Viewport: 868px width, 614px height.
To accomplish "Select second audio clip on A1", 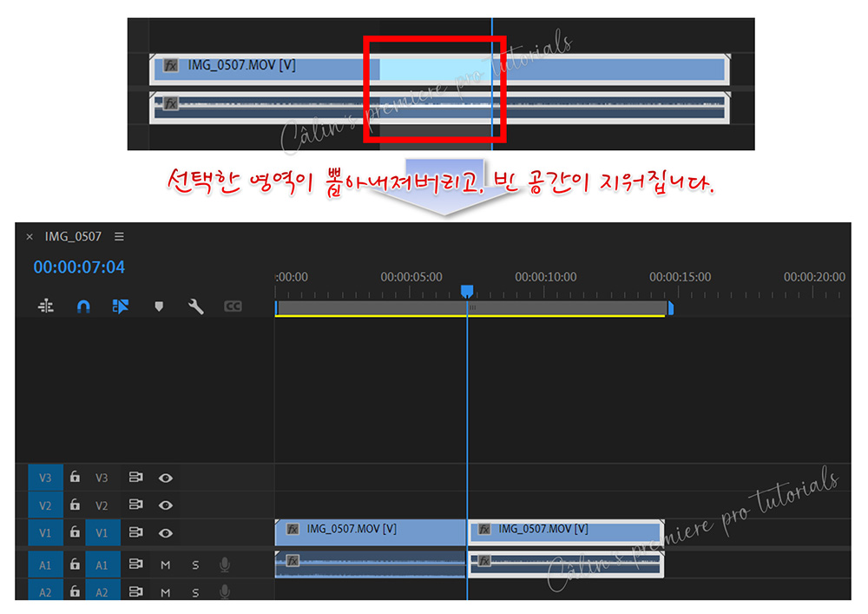I will click(566, 564).
